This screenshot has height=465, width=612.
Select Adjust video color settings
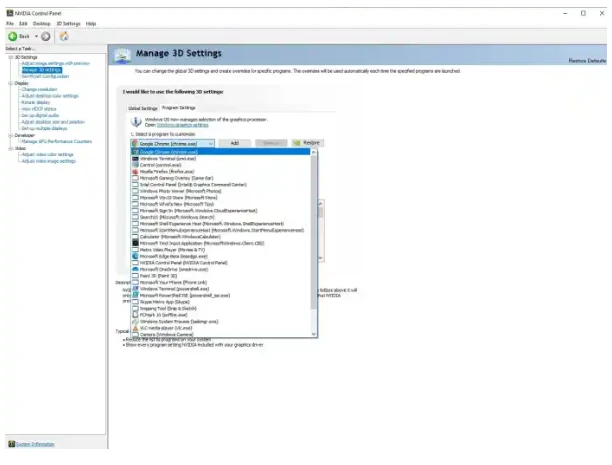tap(48, 154)
